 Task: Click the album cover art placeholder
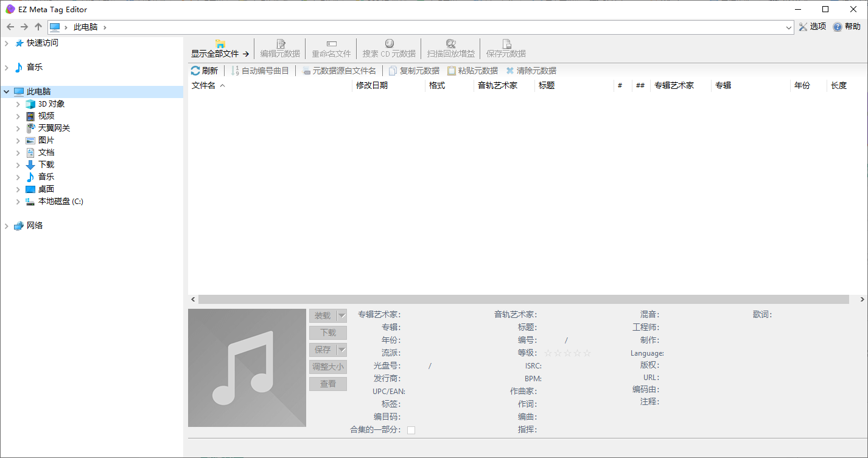pyautogui.click(x=247, y=368)
